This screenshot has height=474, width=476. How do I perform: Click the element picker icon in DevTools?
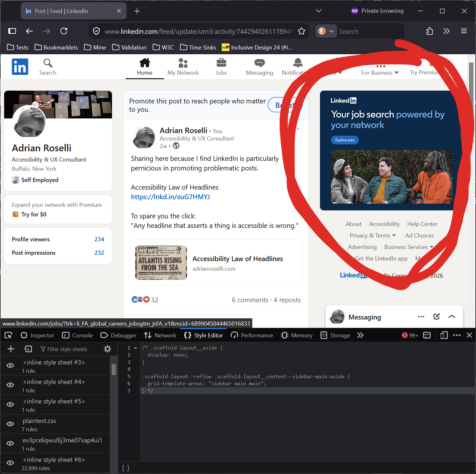click(x=8, y=335)
